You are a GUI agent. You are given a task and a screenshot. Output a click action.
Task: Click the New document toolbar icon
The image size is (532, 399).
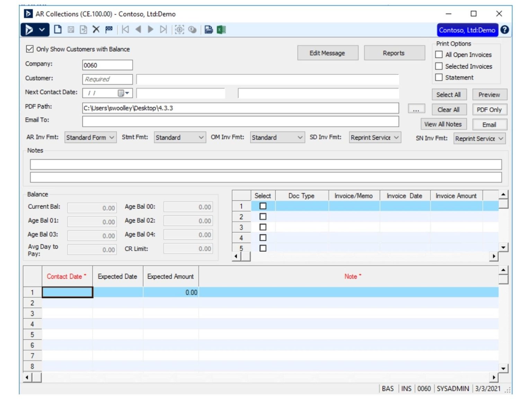(x=58, y=29)
